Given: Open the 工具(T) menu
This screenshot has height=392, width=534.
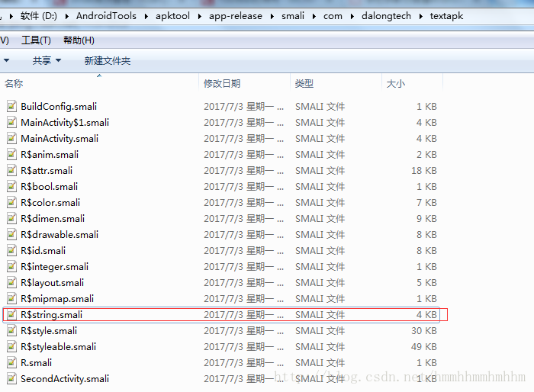Looking at the screenshot, I should pos(36,40).
